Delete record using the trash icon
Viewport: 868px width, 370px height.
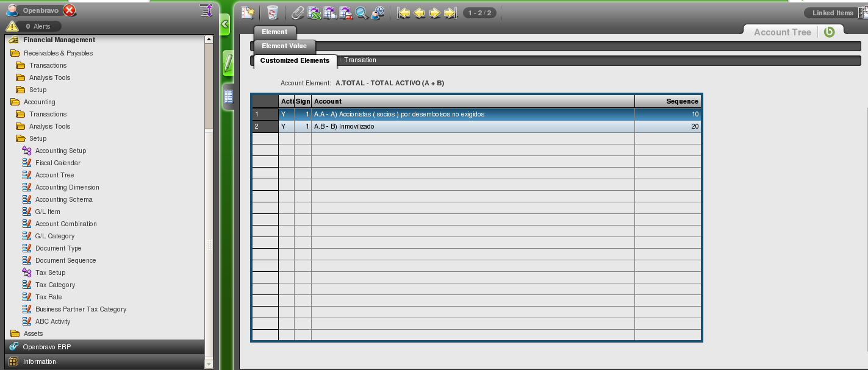click(x=273, y=13)
